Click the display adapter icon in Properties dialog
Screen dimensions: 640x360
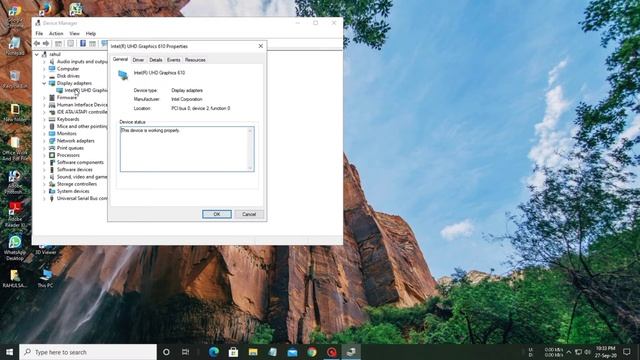123,75
